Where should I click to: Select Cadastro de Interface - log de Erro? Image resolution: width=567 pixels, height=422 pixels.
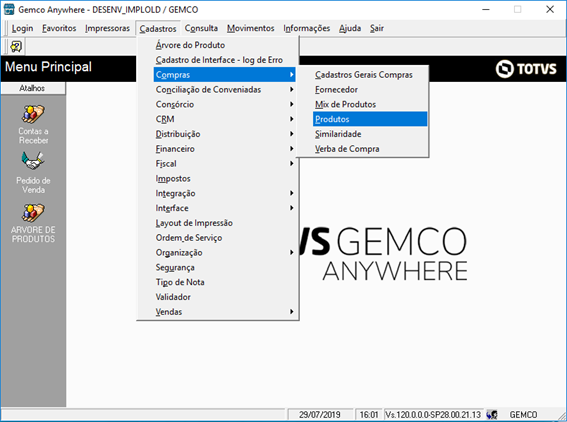(x=224, y=60)
